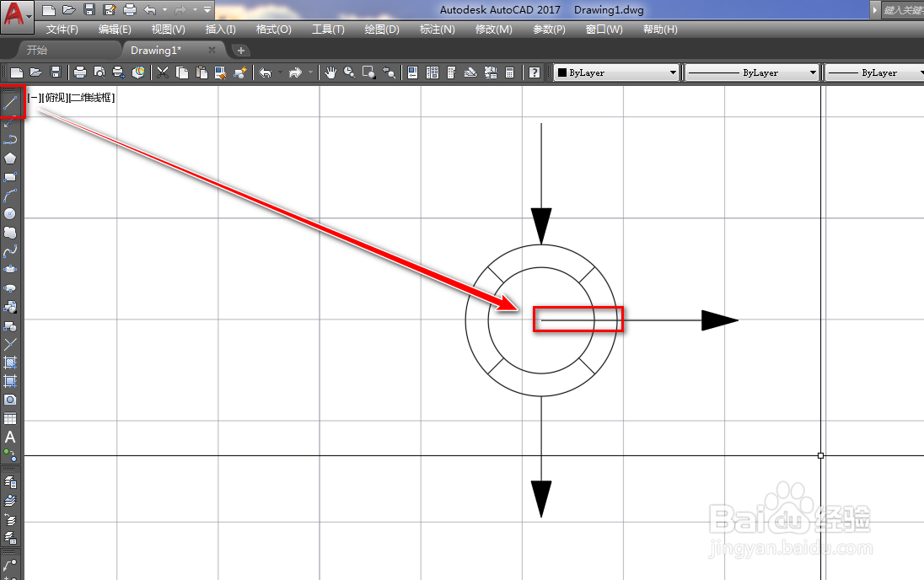Click the 二维线框 visual style control
Screen dimensions: 924x580
pos(93,98)
